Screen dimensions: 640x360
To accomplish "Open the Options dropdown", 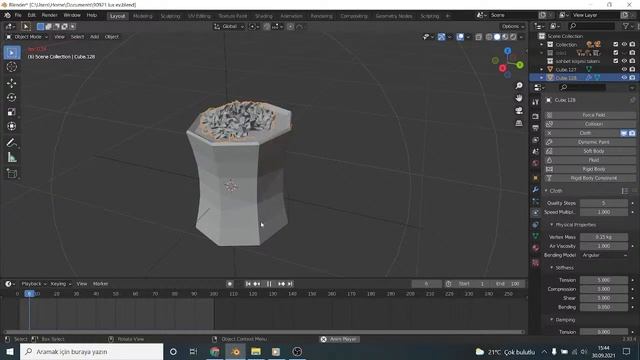I will coord(513,27).
